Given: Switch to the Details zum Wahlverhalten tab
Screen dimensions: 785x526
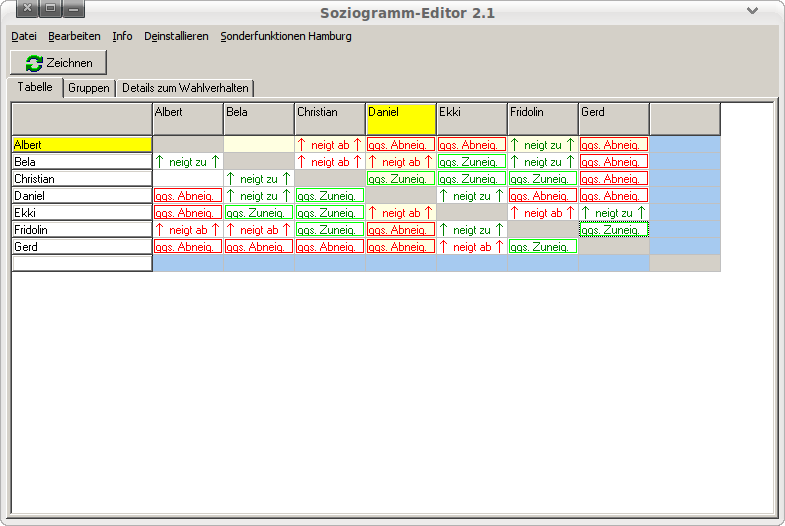Looking at the screenshot, I should (185, 88).
